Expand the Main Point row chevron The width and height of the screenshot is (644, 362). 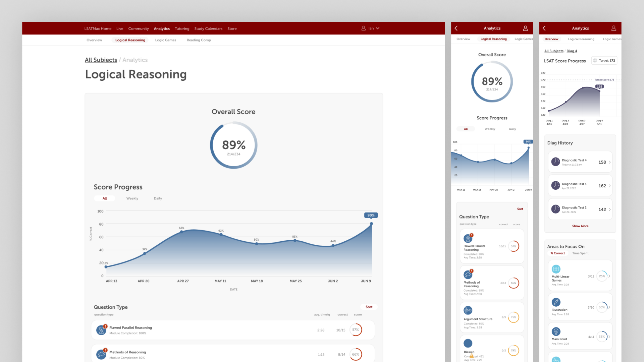click(609, 337)
